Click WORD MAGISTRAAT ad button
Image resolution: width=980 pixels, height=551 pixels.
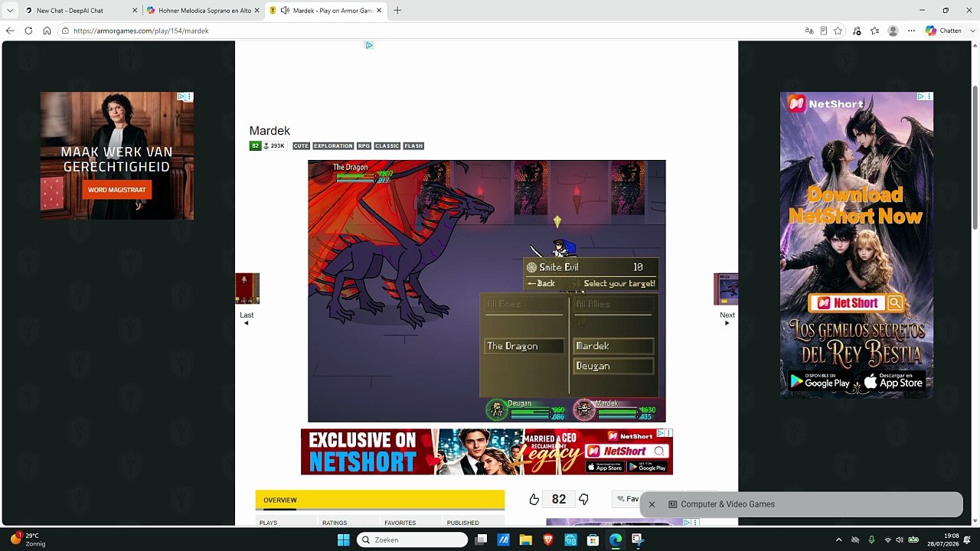pos(117,190)
